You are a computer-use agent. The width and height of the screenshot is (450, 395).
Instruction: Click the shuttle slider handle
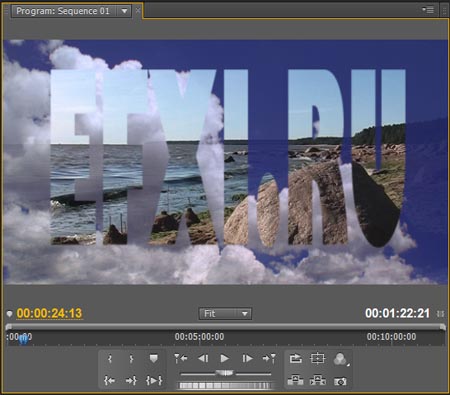225,373
